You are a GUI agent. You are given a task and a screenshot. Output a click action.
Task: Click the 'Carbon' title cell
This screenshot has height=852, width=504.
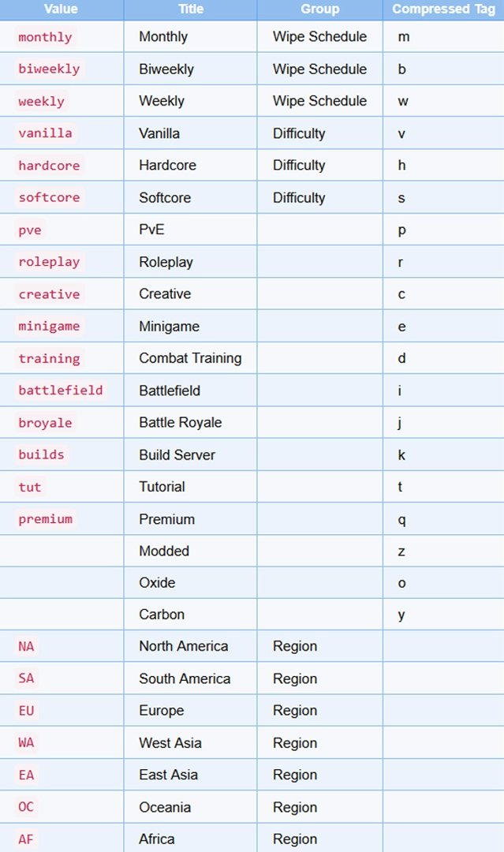(x=162, y=615)
